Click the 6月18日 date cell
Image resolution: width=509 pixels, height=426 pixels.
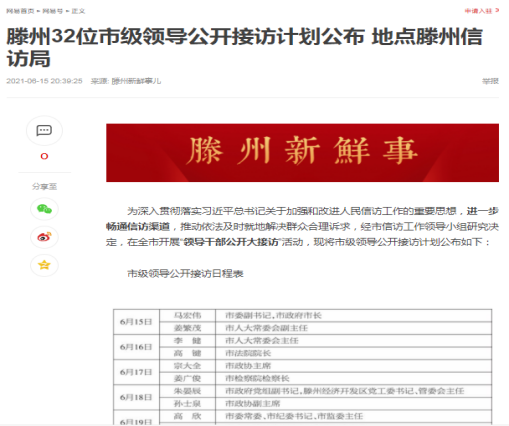point(136,397)
